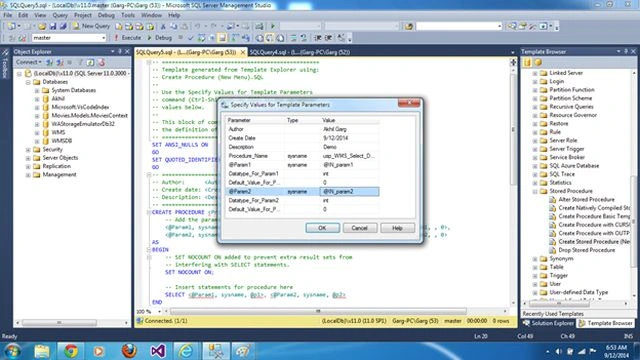Open the Tools menu
This screenshot has width=640, height=360.
pos(128,15)
